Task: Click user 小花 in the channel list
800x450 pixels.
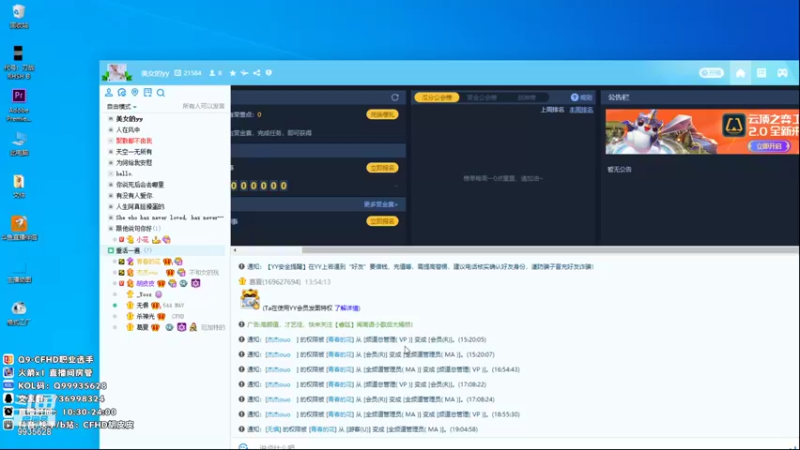Action: pyautogui.click(x=142, y=239)
